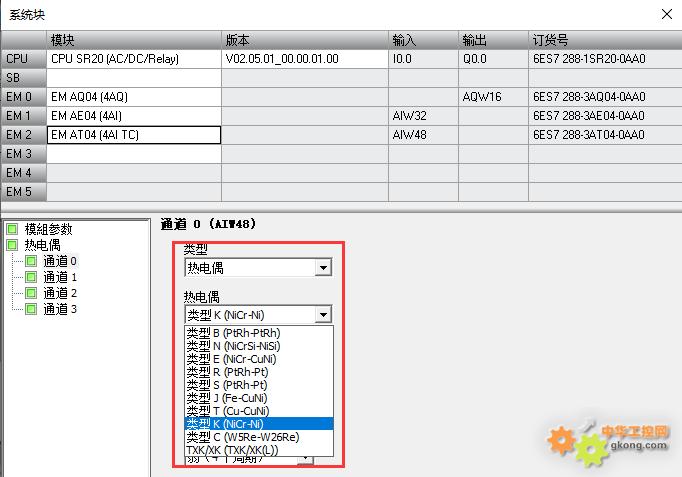Click the empty EM 3 module cell

pos(134,154)
